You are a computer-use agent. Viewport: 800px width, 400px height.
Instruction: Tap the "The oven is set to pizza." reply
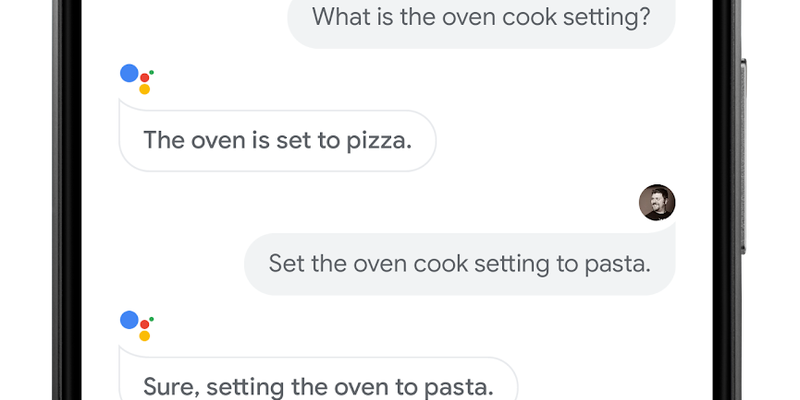pyautogui.click(x=277, y=140)
